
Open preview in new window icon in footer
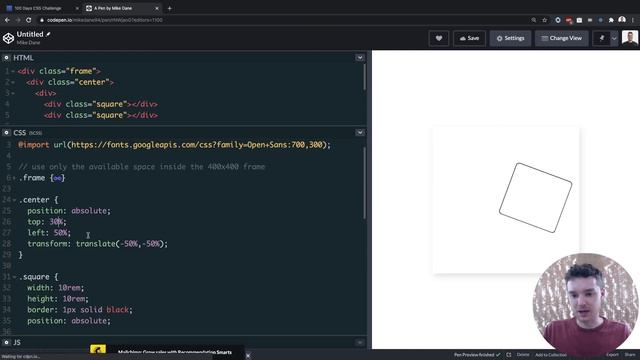[x=509, y=355]
